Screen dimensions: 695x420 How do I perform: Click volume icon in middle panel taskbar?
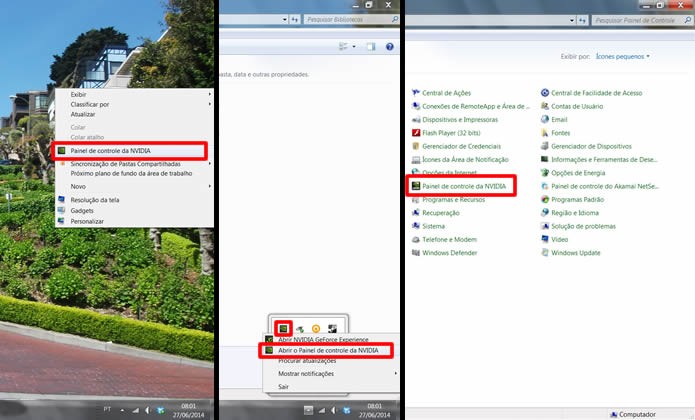334,411
